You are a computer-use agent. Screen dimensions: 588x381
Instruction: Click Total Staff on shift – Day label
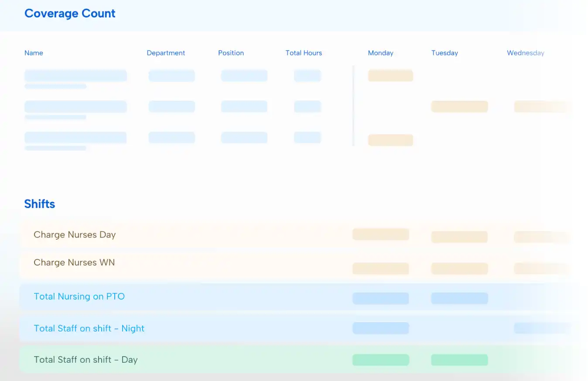tap(85, 360)
